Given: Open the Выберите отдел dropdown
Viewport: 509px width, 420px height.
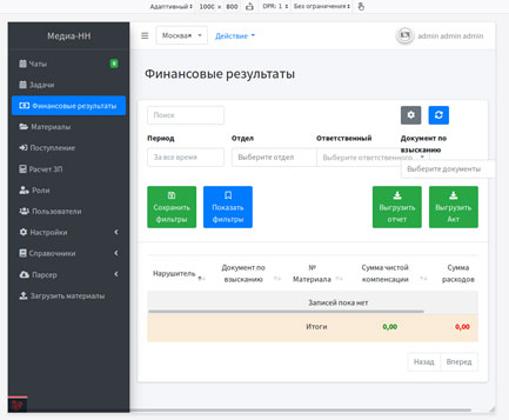Looking at the screenshot, I should pyautogui.click(x=274, y=157).
